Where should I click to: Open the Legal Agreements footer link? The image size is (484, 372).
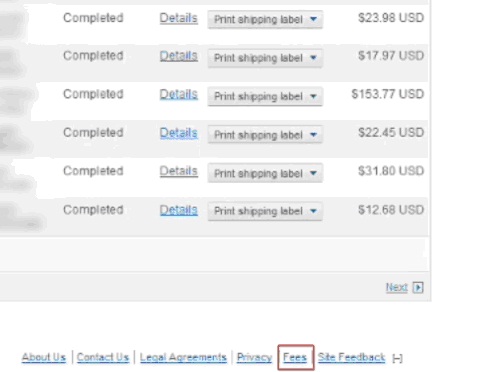point(183,358)
